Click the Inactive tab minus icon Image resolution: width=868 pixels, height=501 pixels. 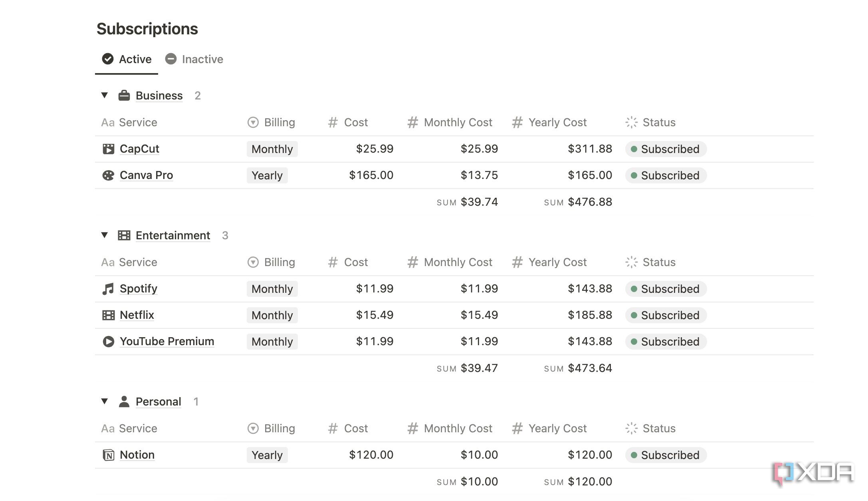pos(171,59)
